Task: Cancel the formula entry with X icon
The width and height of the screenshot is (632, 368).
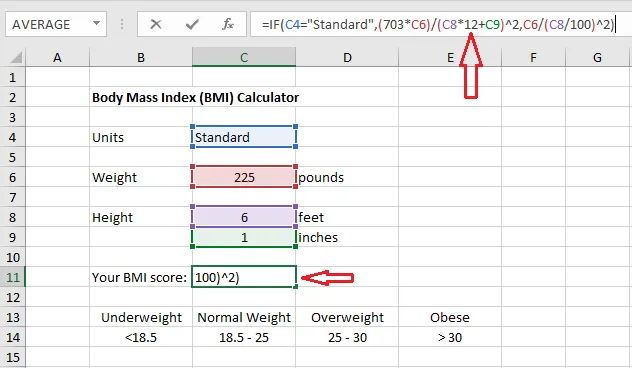Action: [x=156, y=25]
